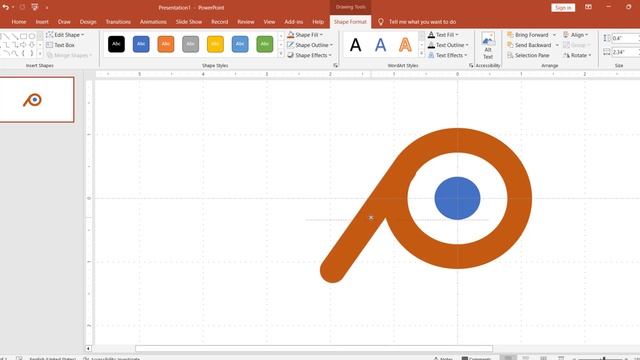Screen dimensions: 640x360
Task: Open the Text Outline dropdown
Action: [x=448, y=45]
